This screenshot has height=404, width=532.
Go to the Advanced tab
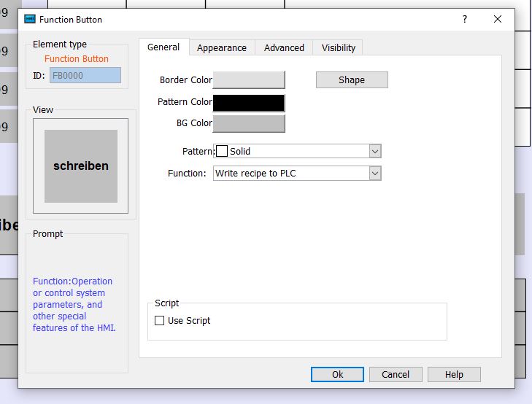[284, 48]
